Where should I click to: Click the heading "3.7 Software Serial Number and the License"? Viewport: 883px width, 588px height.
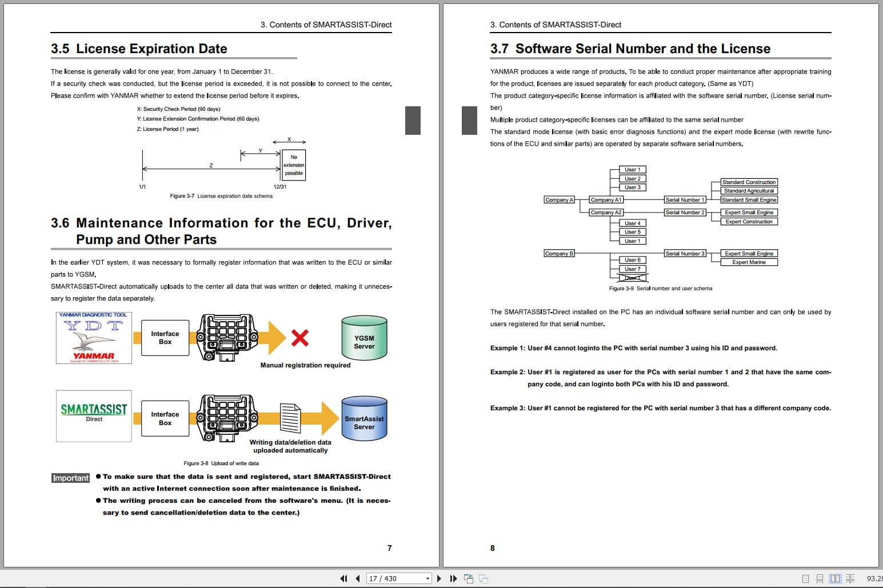pos(630,49)
